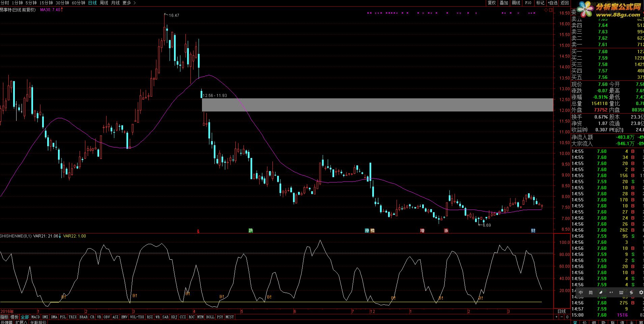
Task: Select the VOL-TDX indicator tab
Action: click(x=137, y=317)
